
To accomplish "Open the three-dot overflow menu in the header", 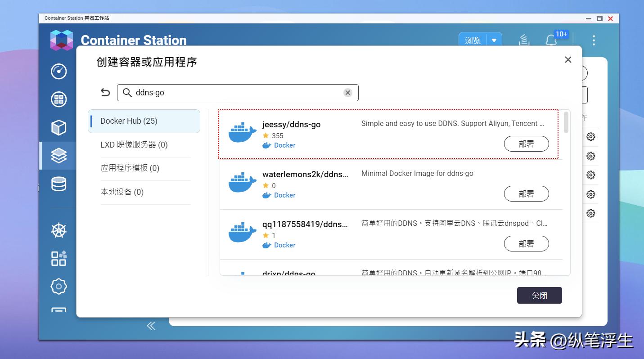I will pos(594,40).
